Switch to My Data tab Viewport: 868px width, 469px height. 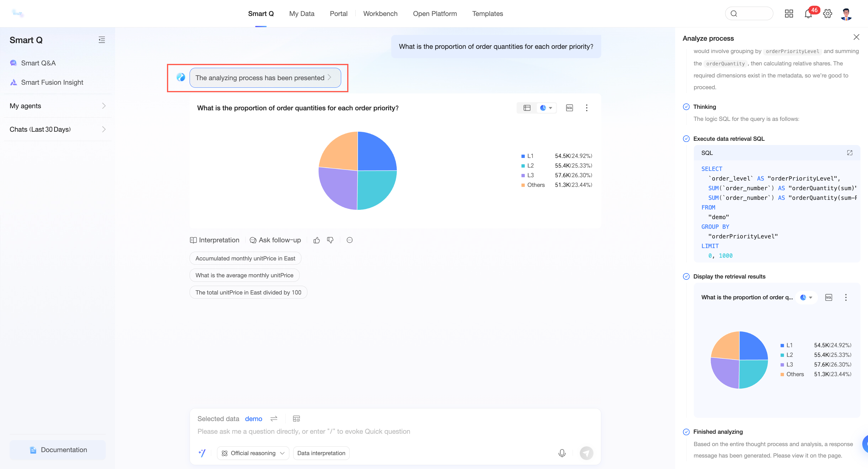[x=301, y=14]
